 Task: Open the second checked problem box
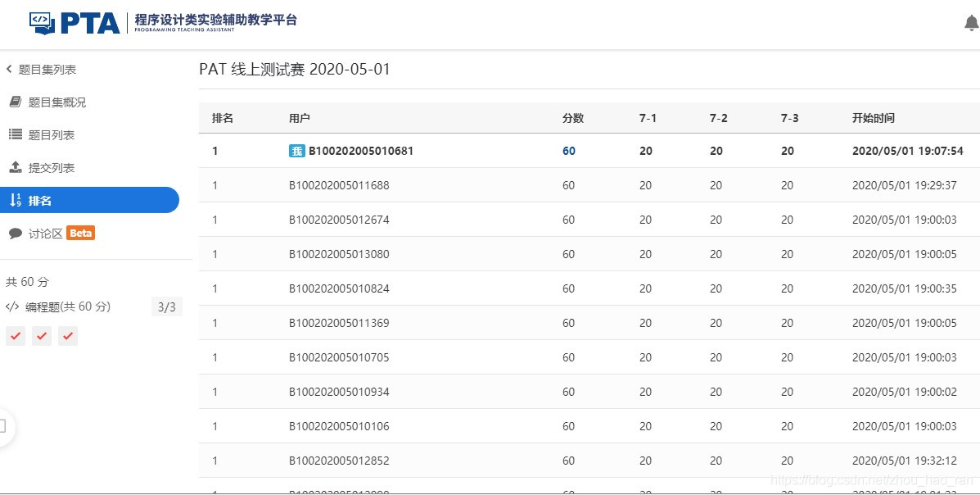42,336
